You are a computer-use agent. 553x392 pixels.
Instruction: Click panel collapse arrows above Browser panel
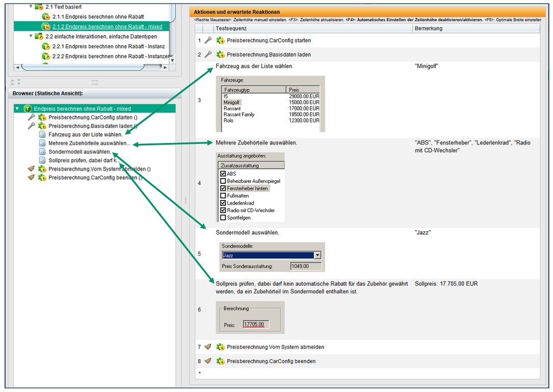(15, 82)
